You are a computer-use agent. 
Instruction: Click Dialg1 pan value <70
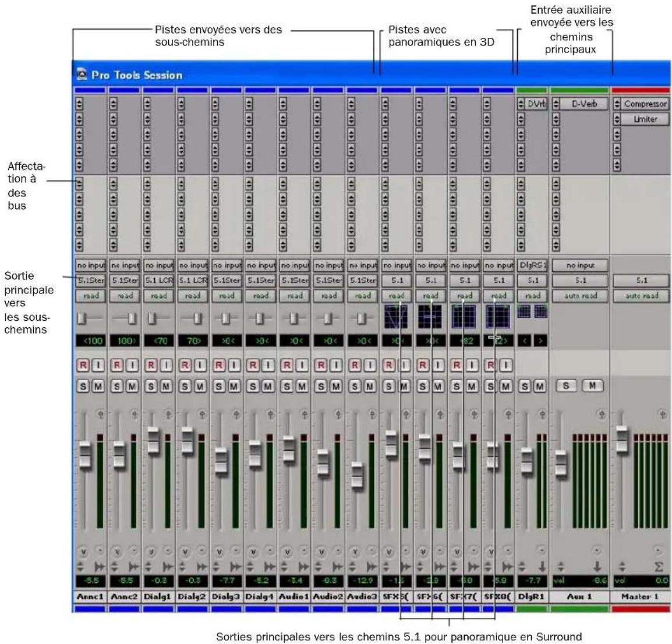click(x=158, y=341)
